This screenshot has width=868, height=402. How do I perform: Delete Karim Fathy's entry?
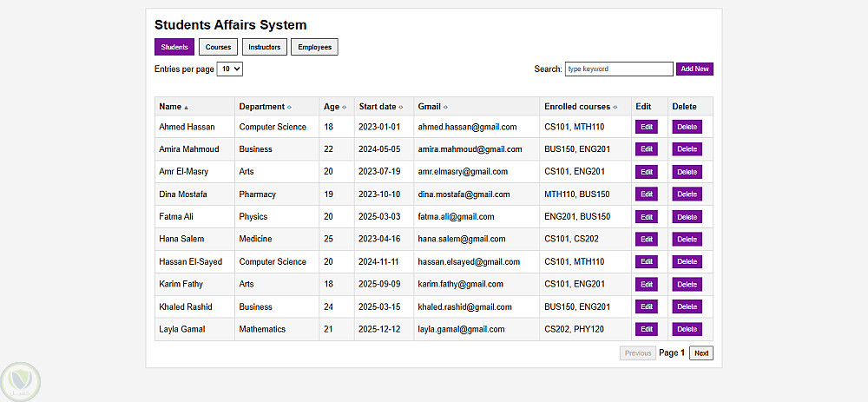pos(687,284)
